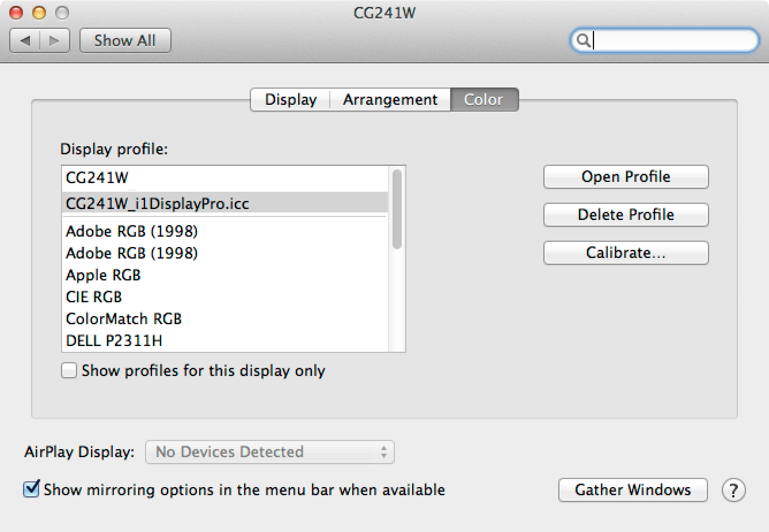Select the CIE RGB profile
769x532 pixels.
pyautogui.click(x=226, y=297)
